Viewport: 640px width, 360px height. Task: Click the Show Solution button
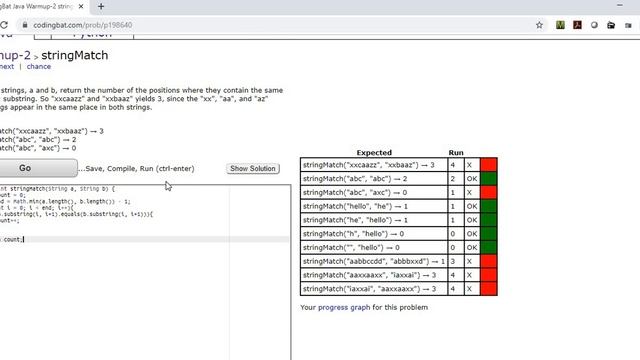point(253,169)
